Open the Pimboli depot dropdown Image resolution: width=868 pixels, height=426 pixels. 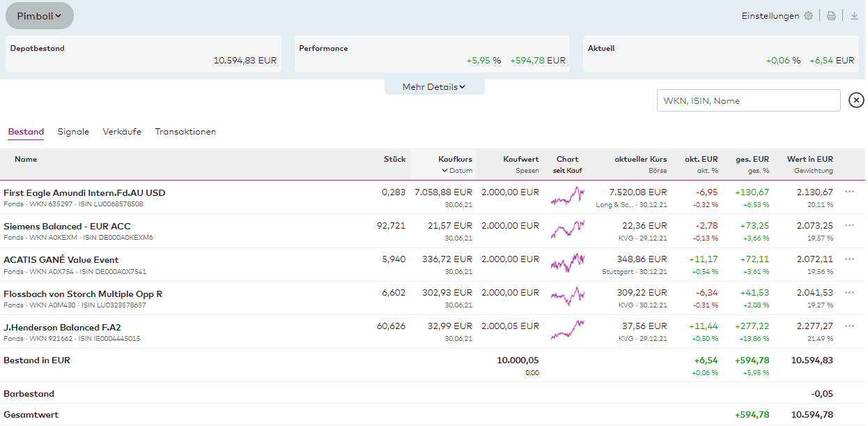(40, 16)
